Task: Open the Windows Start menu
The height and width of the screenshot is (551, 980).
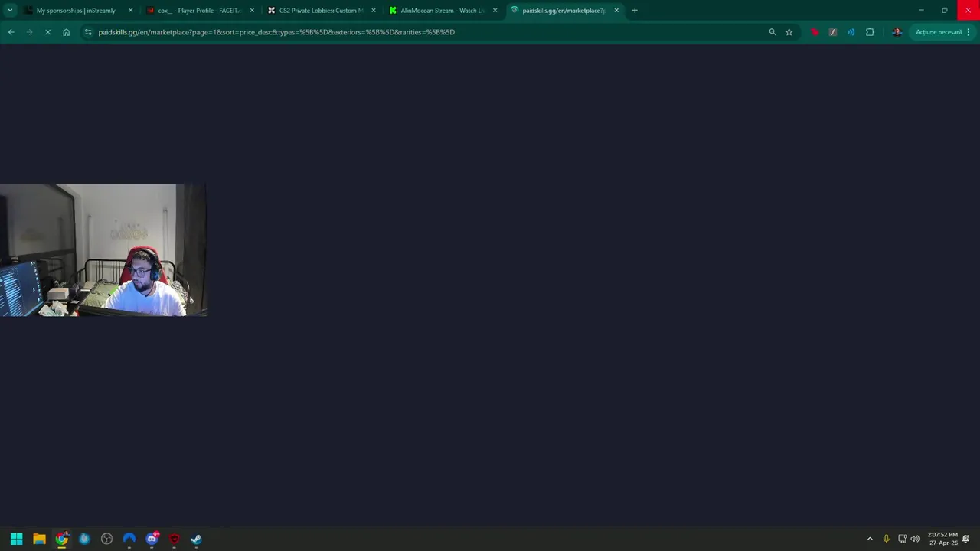Action: (x=16, y=539)
